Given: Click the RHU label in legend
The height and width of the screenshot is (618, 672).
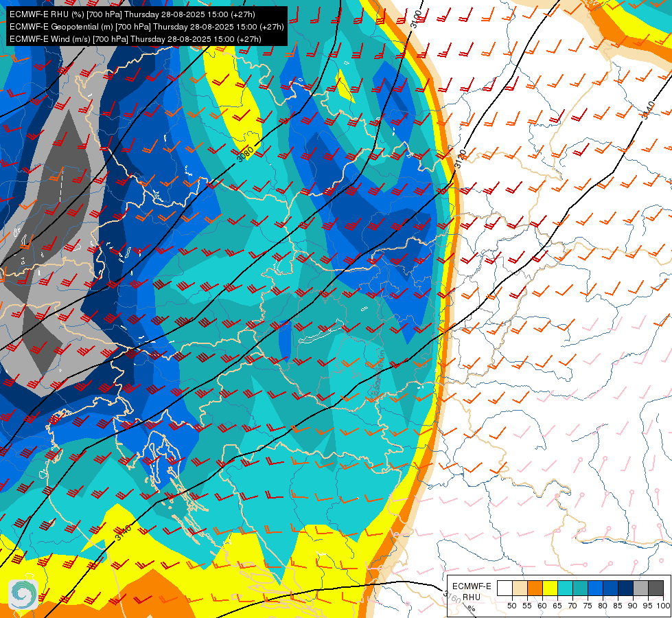Looking at the screenshot, I should (472, 597).
